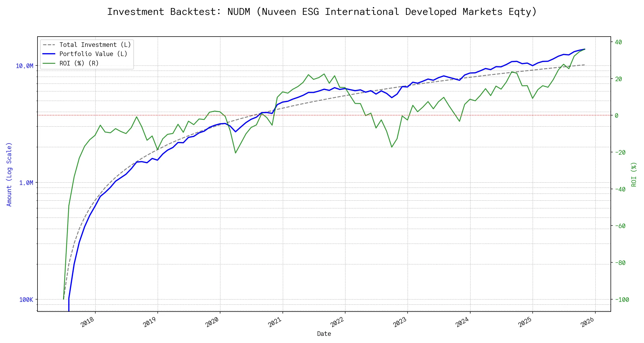Click the green legend line sample
Viewport: 644px width, 343px height.
coord(49,63)
